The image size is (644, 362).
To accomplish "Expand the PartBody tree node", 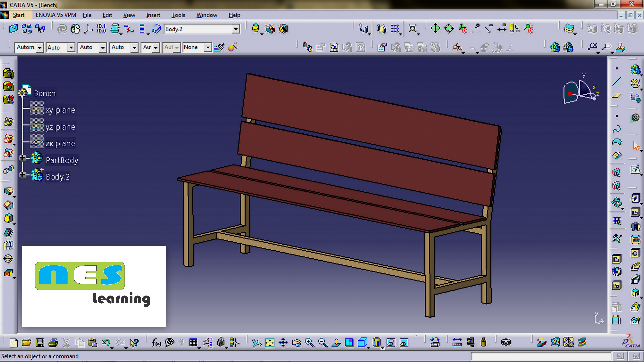I will tap(23, 158).
